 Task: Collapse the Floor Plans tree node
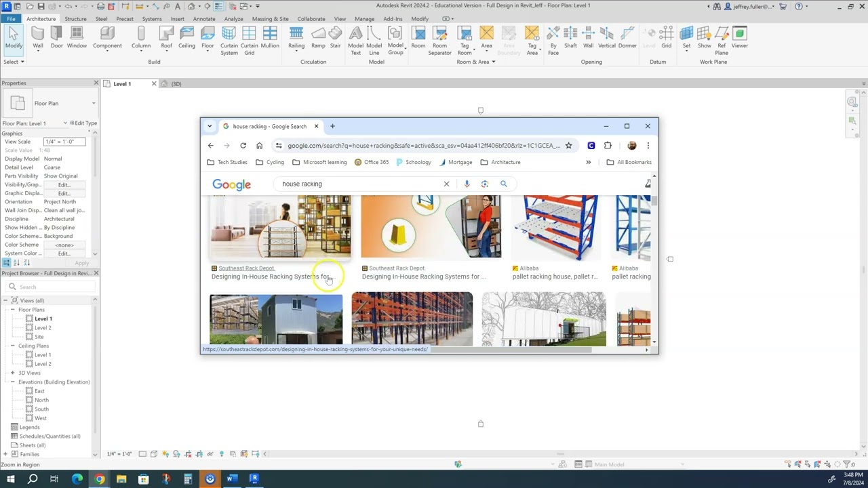click(12, 310)
